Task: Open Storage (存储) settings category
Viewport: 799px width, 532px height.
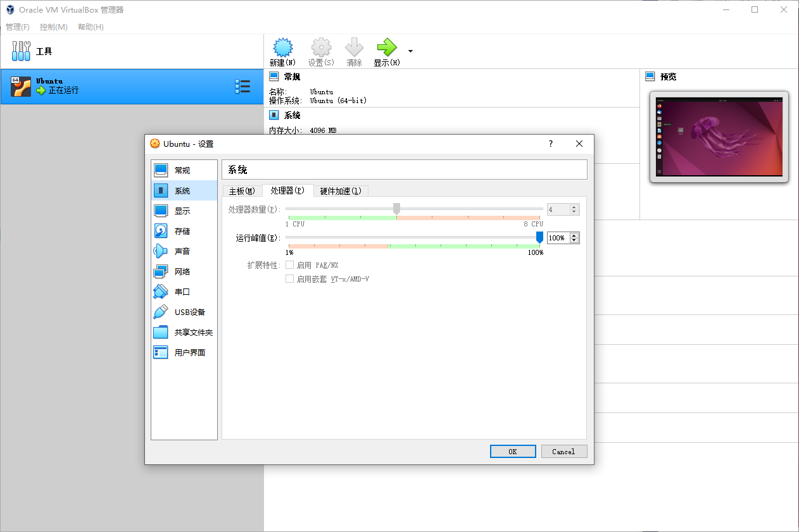Action: (x=184, y=231)
